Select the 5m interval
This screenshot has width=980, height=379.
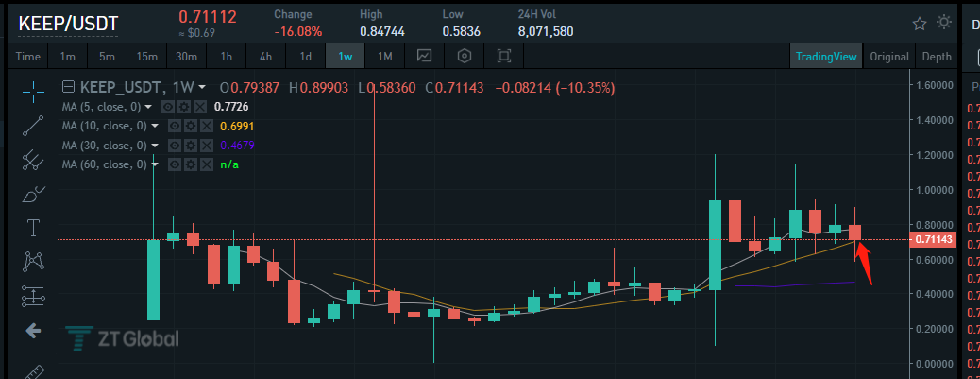(107, 57)
